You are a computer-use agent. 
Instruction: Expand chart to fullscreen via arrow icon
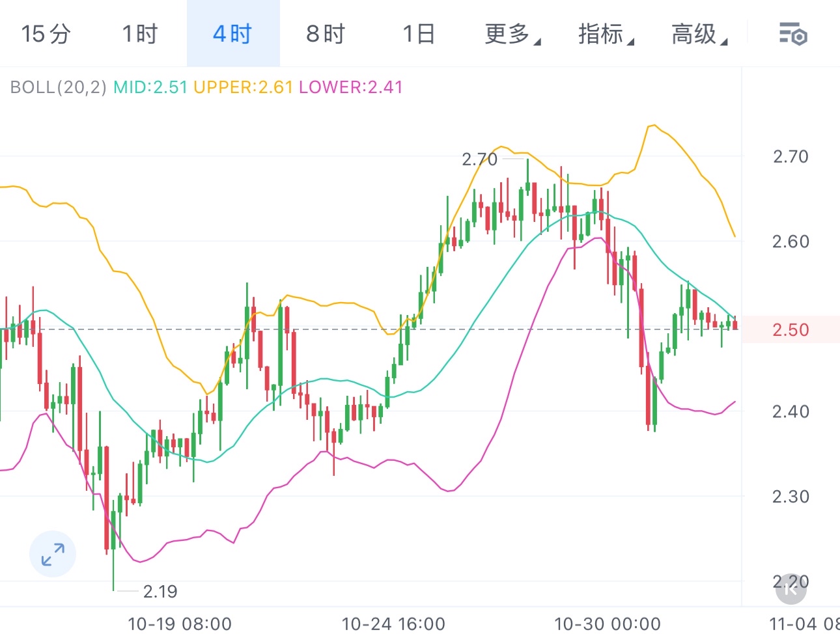[52, 554]
